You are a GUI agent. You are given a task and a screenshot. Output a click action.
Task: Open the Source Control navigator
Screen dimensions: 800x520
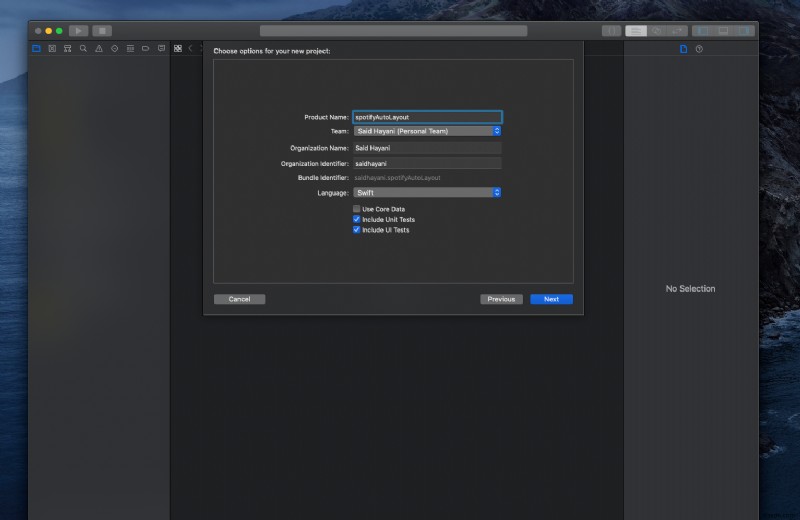click(52, 48)
